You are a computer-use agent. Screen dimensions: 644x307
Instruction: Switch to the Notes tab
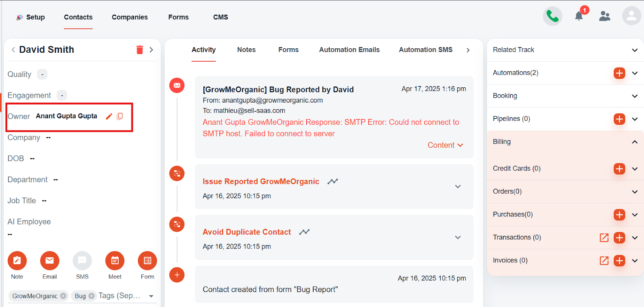(246, 49)
